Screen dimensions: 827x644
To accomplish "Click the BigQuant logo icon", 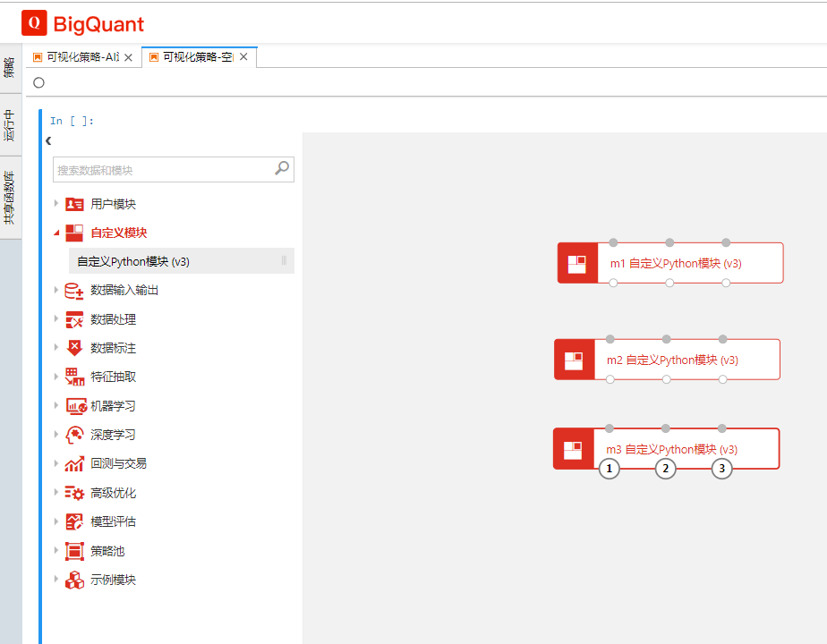I will (x=34, y=23).
